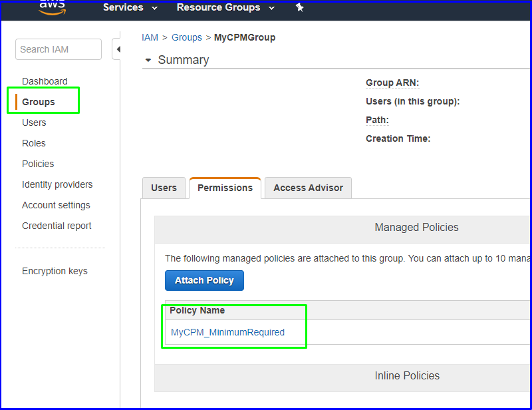The image size is (532, 410).
Task: Open Dashboard in the IAM sidebar
Action: coord(45,81)
